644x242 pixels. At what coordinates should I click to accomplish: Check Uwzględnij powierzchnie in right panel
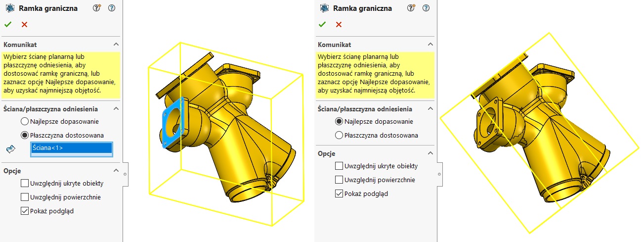(339, 180)
